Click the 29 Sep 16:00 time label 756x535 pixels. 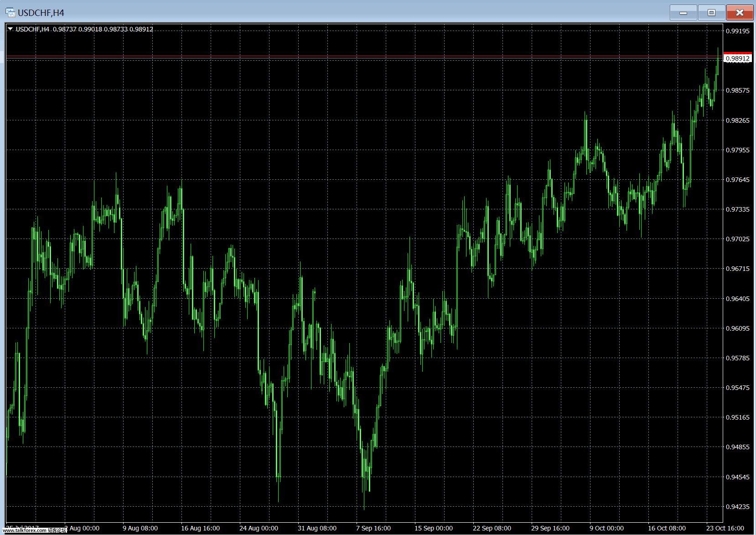point(550,528)
